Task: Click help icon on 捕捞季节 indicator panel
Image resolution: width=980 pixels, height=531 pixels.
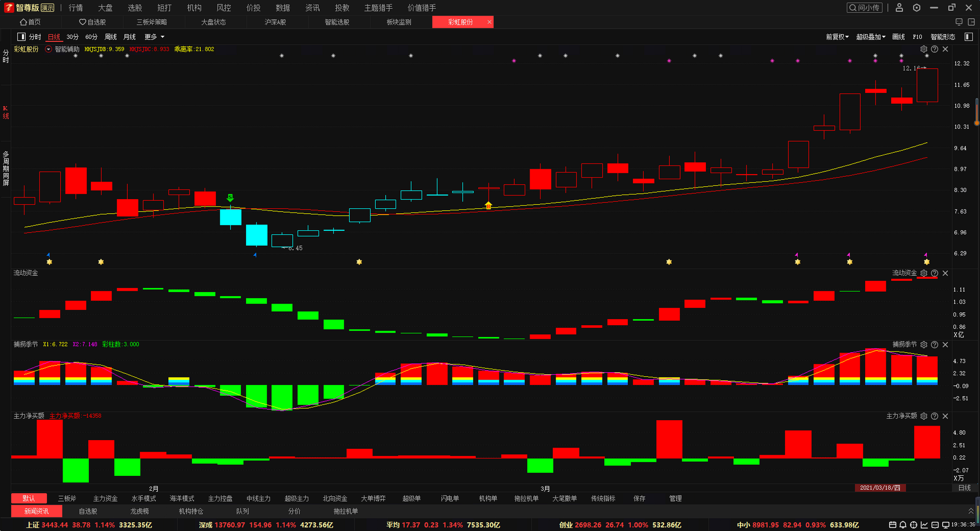Action: click(x=934, y=344)
